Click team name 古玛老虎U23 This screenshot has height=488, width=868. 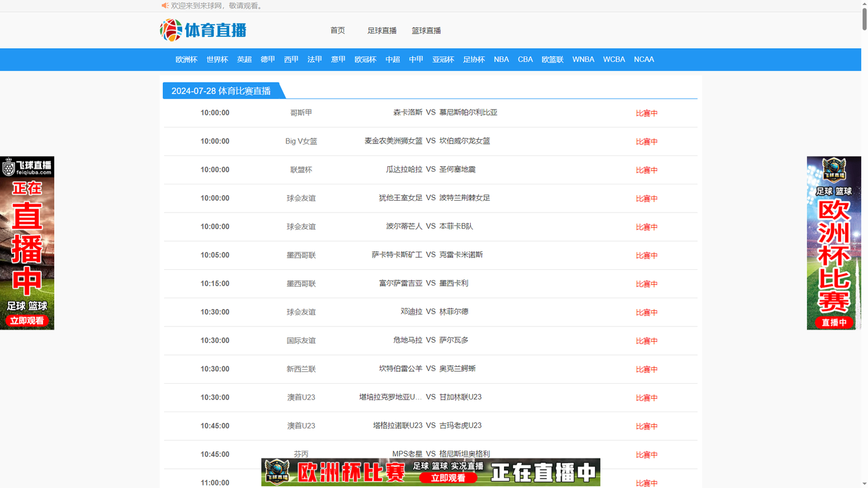[x=461, y=425]
